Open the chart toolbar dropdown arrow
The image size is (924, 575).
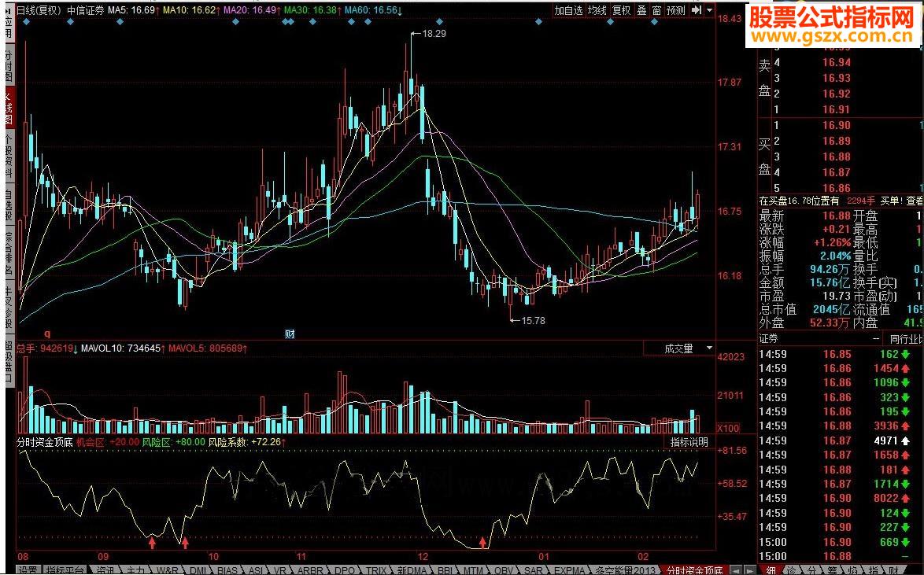(709, 10)
